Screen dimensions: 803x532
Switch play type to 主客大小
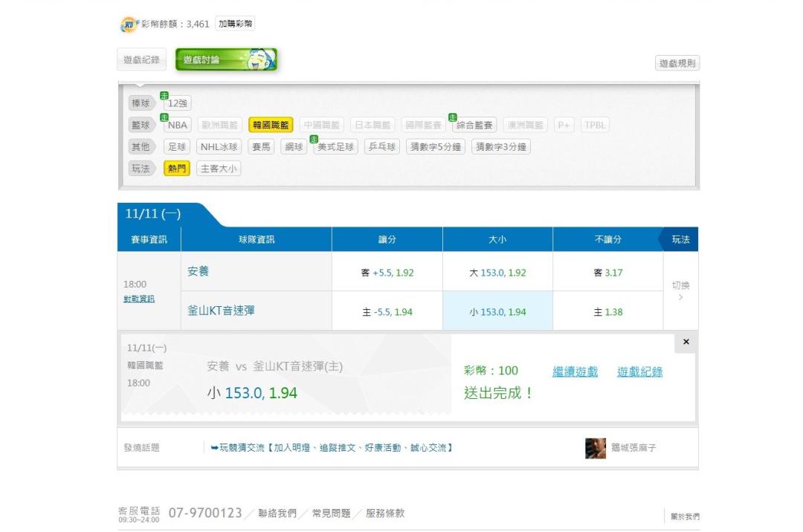[x=219, y=169]
